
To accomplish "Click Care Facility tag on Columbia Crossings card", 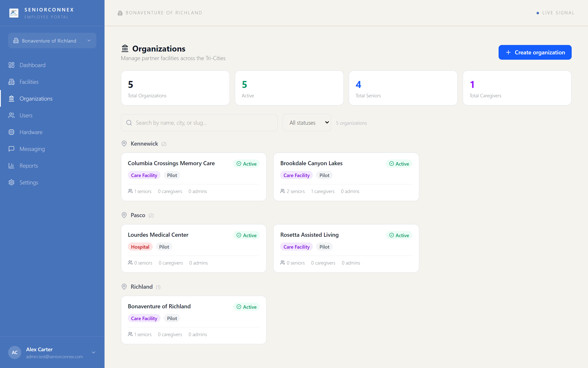I will pos(144,175).
